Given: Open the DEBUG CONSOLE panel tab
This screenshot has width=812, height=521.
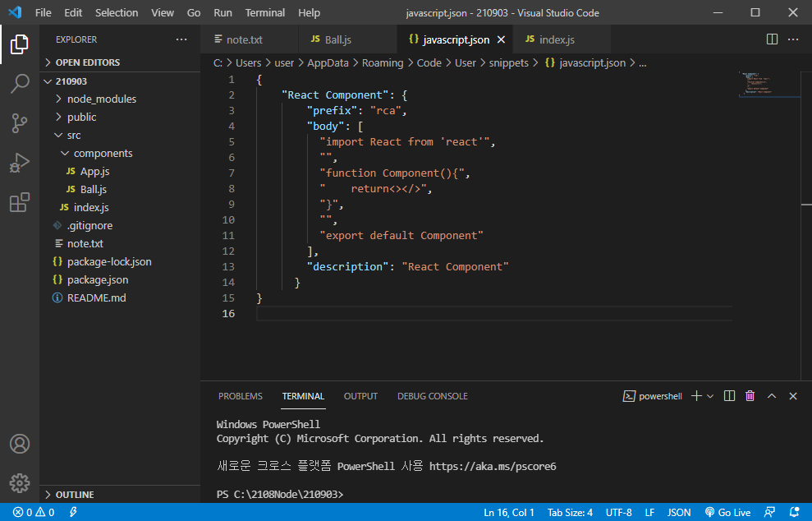Looking at the screenshot, I should (433, 396).
